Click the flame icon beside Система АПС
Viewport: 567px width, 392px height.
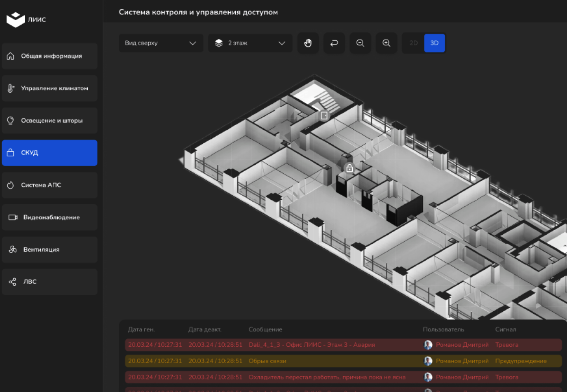click(x=11, y=185)
